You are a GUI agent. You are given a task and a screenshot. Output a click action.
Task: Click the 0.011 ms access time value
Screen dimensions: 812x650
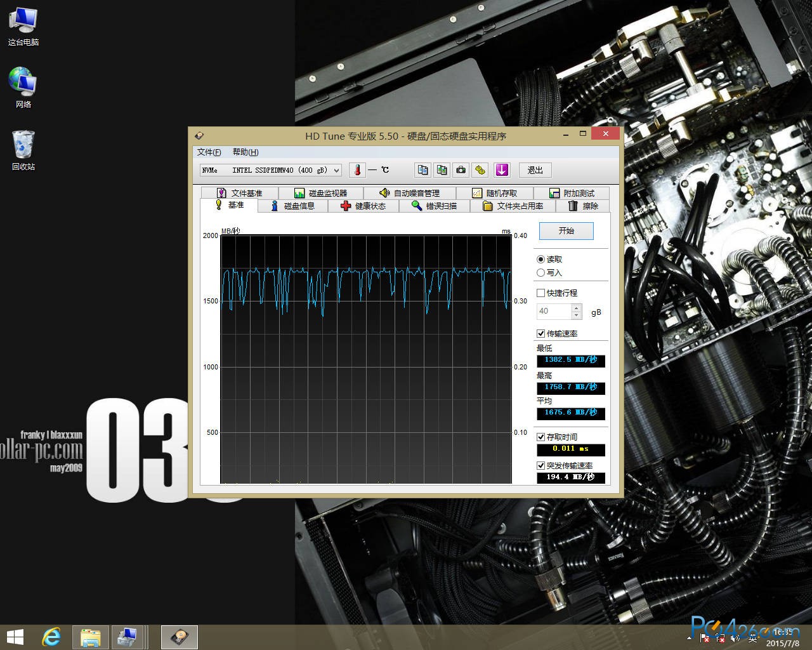pyautogui.click(x=571, y=449)
